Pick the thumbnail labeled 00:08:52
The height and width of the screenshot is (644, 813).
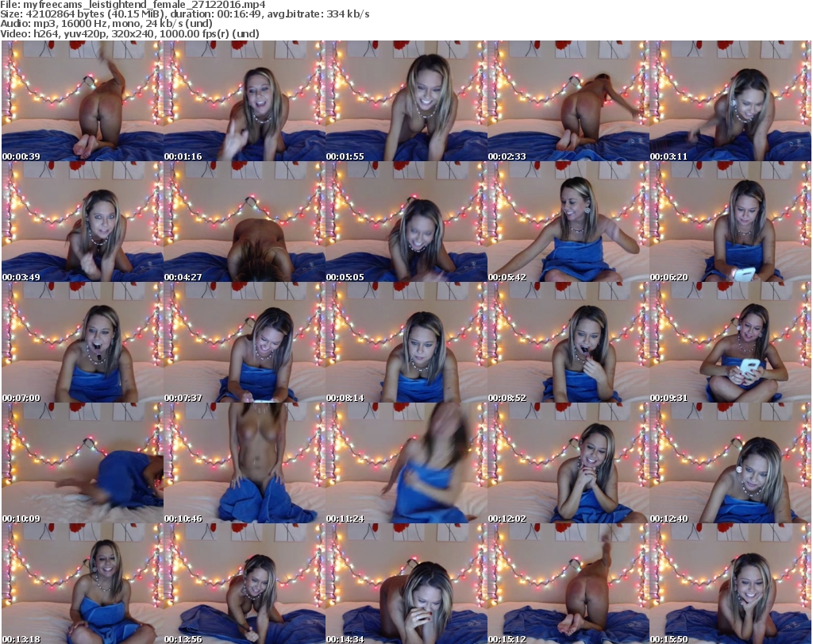point(568,342)
